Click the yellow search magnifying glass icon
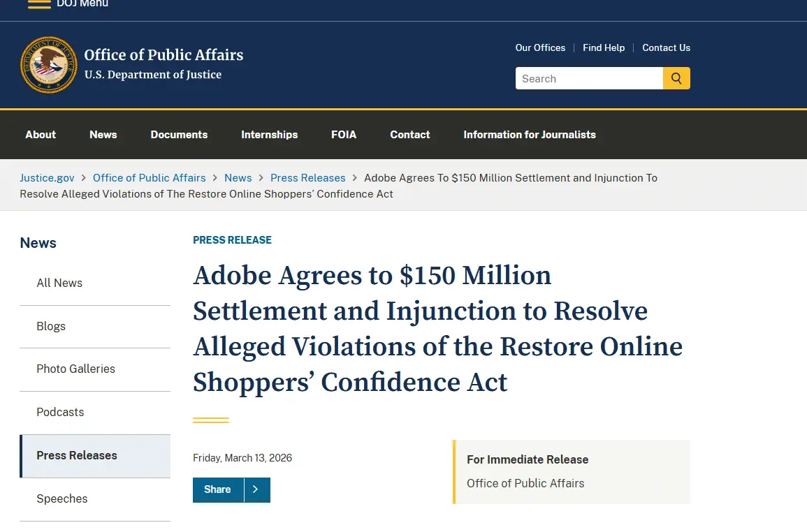Viewport: 807px width, 532px height. pos(676,78)
